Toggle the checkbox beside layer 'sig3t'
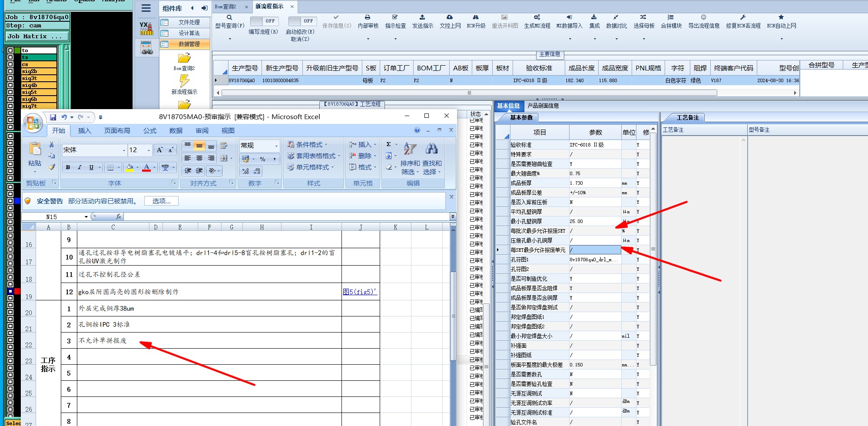 click(10, 78)
